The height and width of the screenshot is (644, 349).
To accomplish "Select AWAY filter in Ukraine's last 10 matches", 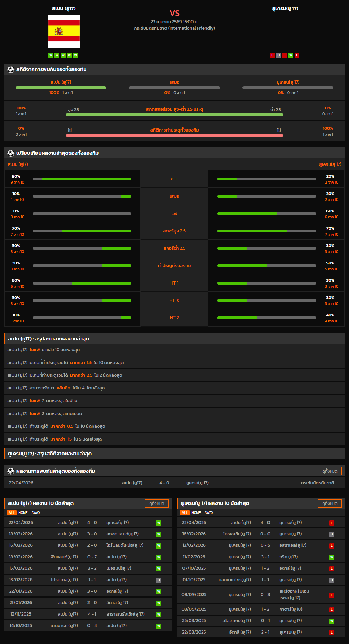I will [x=209, y=513].
